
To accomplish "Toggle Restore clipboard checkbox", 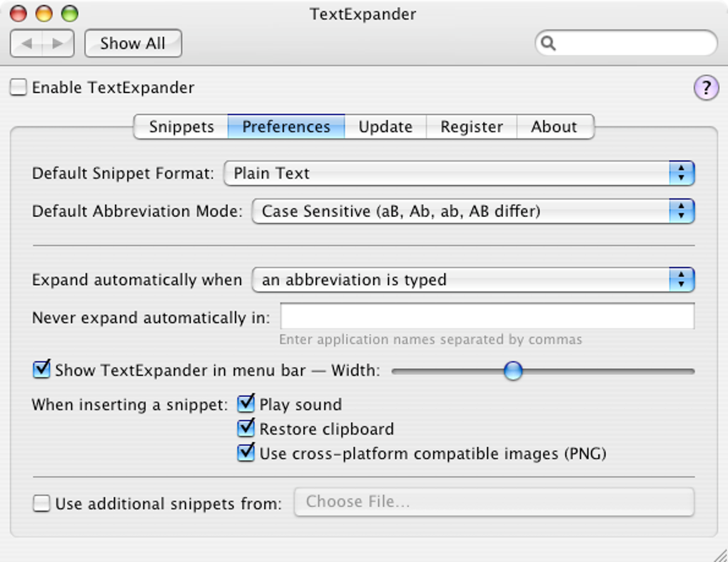I will pyautogui.click(x=246, y=428).
